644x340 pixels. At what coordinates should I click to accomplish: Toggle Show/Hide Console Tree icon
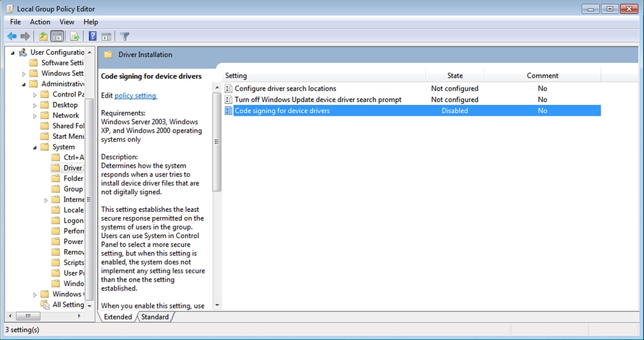click(x=57, y=37)
